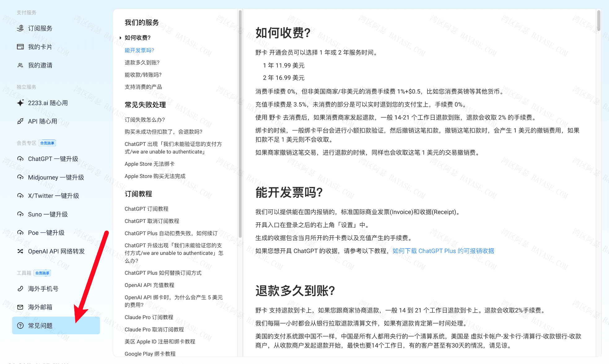Click the 订阅服务 sidebar icon

tap(20, 28)
